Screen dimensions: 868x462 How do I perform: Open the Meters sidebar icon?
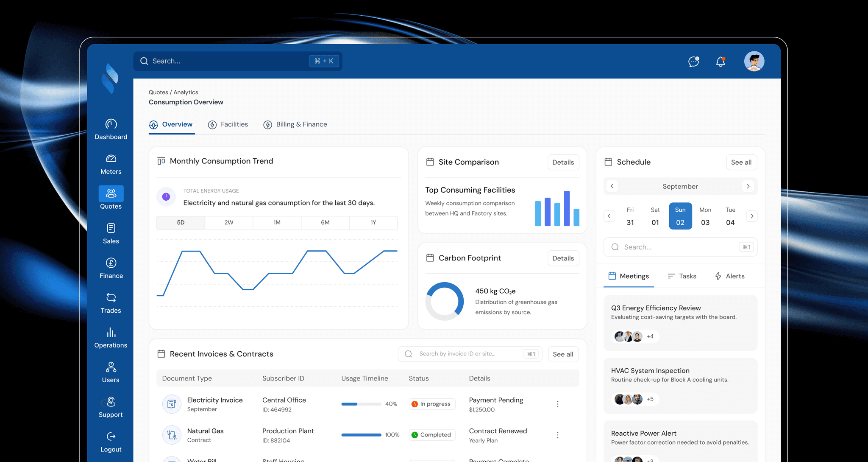coord(111,159)
